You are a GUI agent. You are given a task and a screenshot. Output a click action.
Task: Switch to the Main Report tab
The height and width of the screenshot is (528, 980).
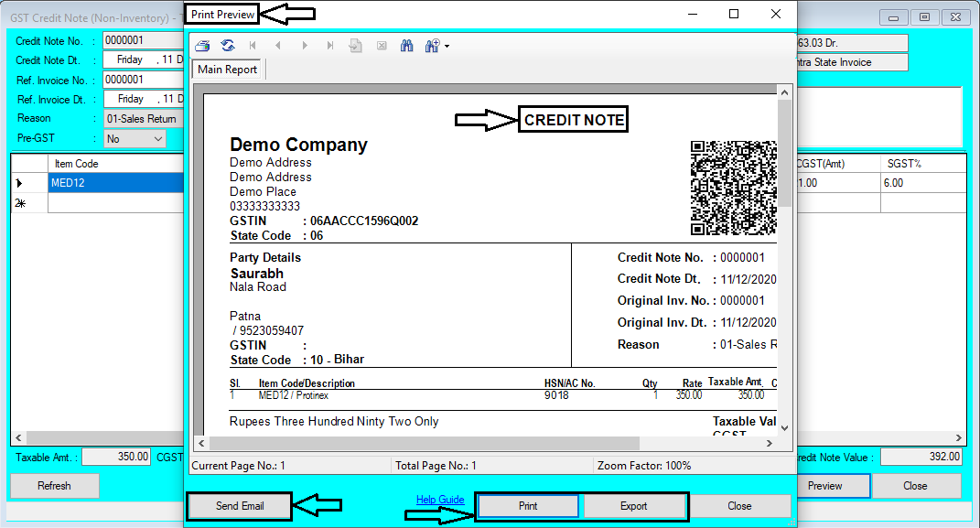[225, 69]
